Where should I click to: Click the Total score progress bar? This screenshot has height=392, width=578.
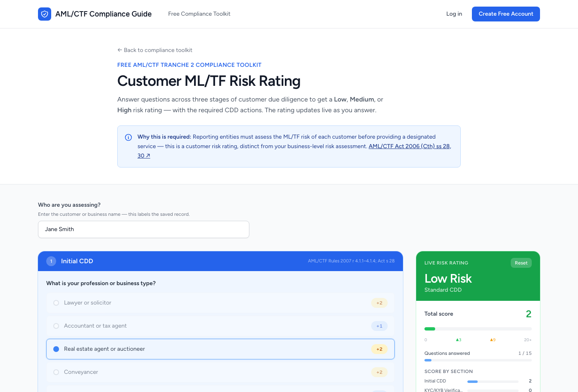coord(478,329)
